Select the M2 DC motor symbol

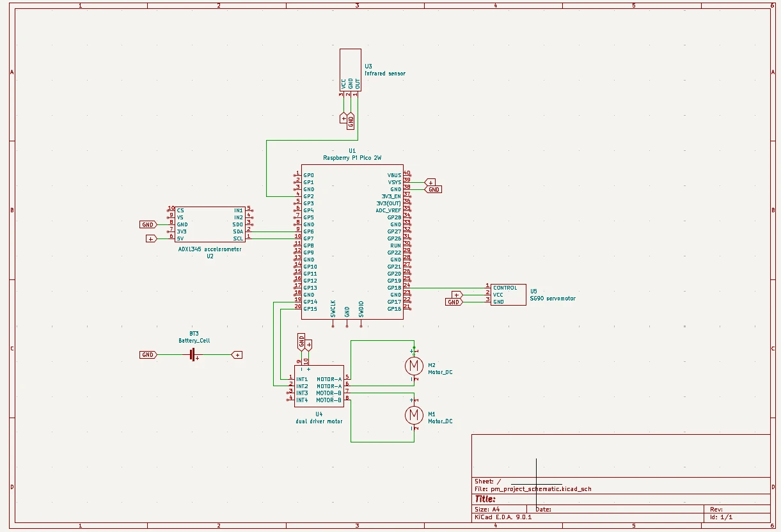(x=414, y=366)
